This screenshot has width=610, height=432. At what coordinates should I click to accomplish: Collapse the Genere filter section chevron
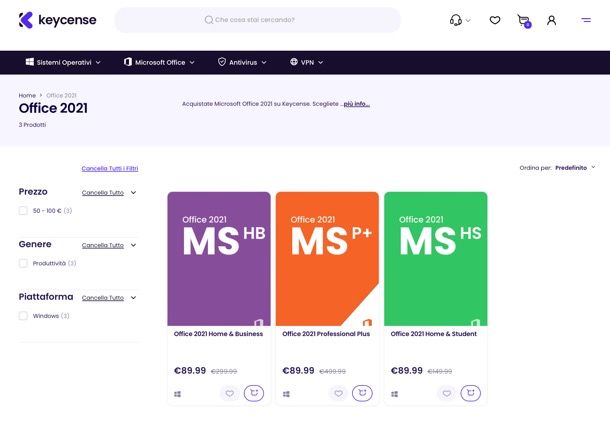(x=133, y=245)
